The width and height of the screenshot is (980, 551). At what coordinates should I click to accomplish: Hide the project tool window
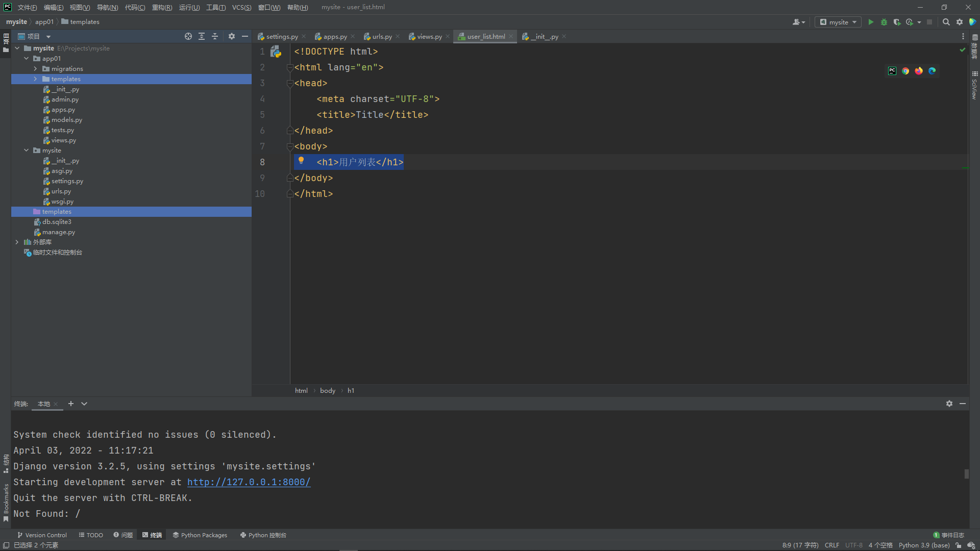click(x=245, y=36)
